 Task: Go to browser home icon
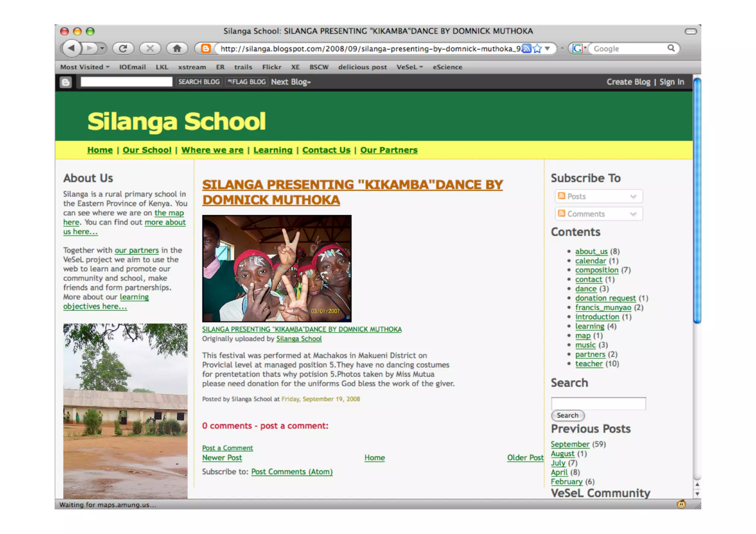click(x=177, y=48)
